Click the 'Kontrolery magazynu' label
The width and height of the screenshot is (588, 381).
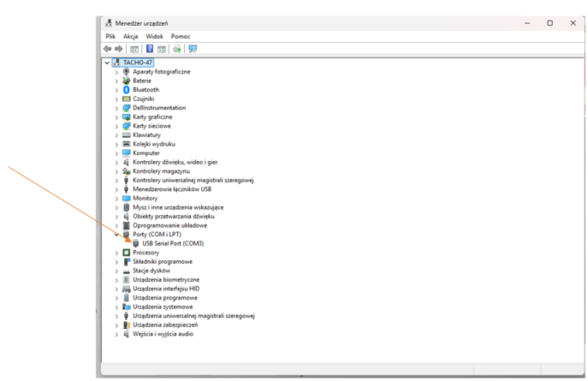click(161, 171)
